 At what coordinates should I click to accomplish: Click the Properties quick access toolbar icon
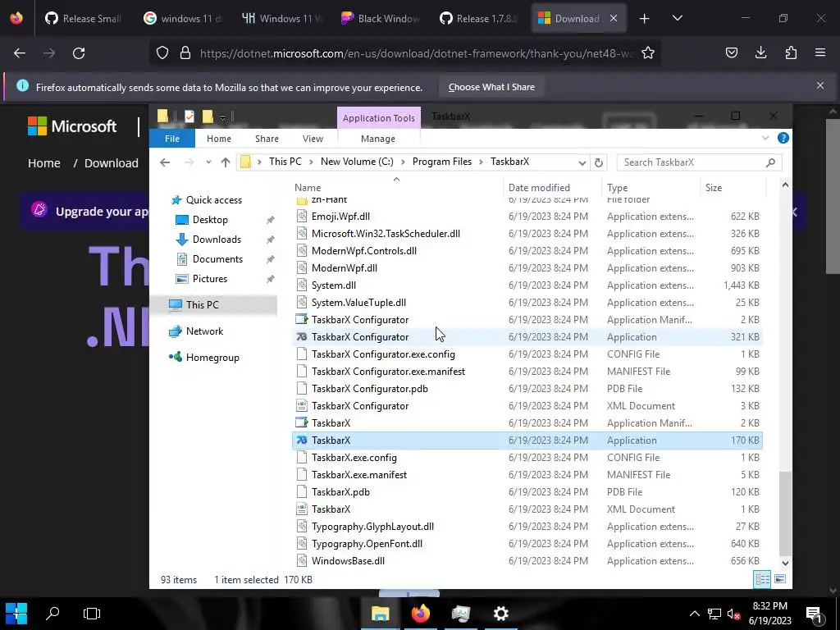click(189, 116)
